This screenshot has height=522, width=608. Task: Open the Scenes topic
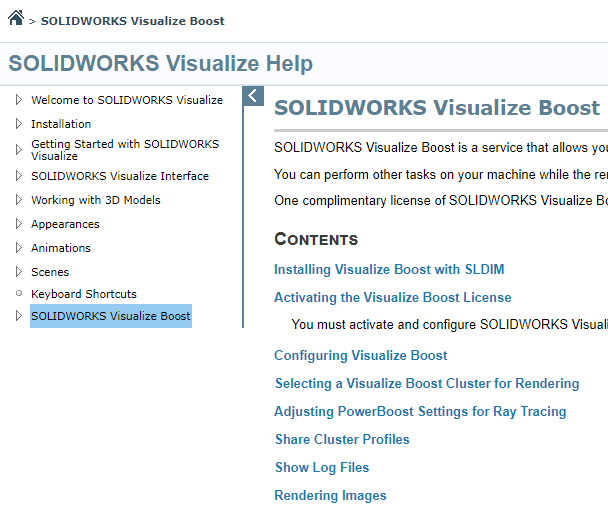(x=50, y=272)
